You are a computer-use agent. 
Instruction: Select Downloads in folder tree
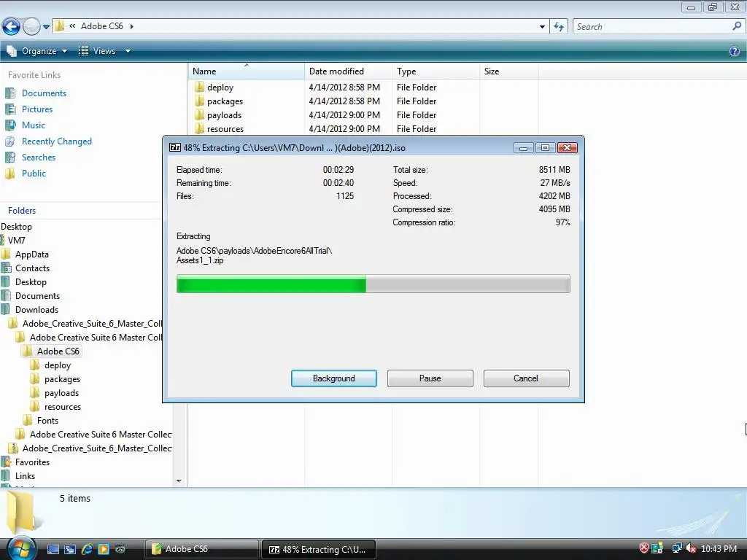point(36,309)
